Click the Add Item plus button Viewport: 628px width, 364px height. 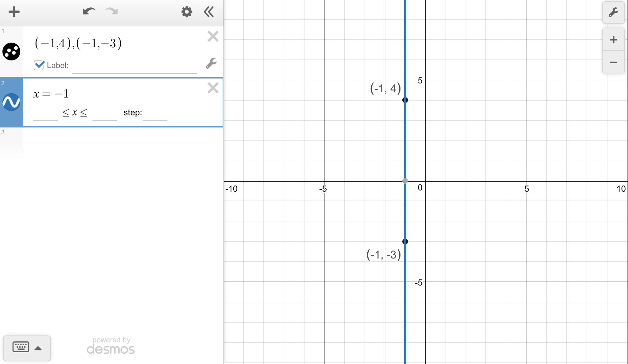(x=14, y=12)
